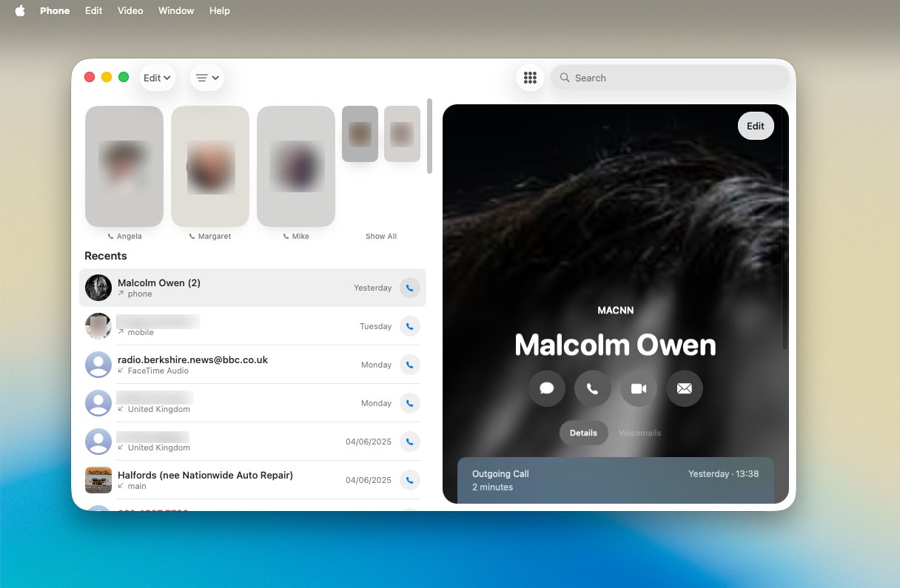Click radio.berkshire contact avatar icon
Screen dimensions: 900x588
coord(98,365)
